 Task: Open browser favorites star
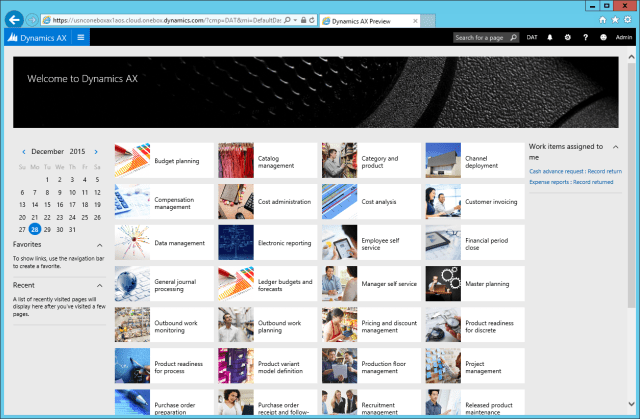615,20
